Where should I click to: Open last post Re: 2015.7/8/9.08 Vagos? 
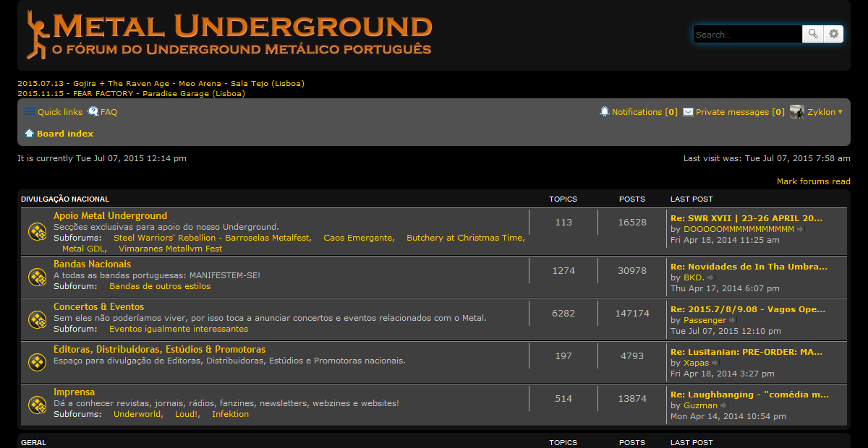pyautogui.click(x=748, y=309)
